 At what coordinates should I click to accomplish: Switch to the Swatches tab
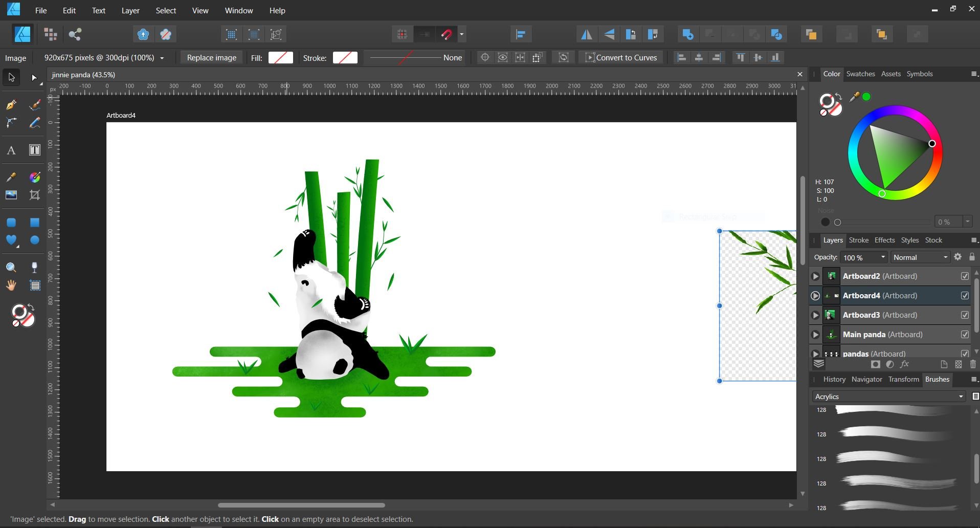coord(860,74)
